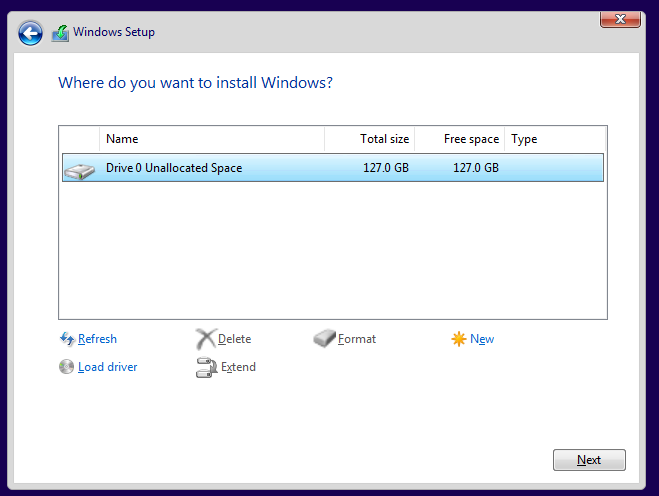Click the Extend partition icon
Viewport: 659px width, 496px height.
click(206, 367)
